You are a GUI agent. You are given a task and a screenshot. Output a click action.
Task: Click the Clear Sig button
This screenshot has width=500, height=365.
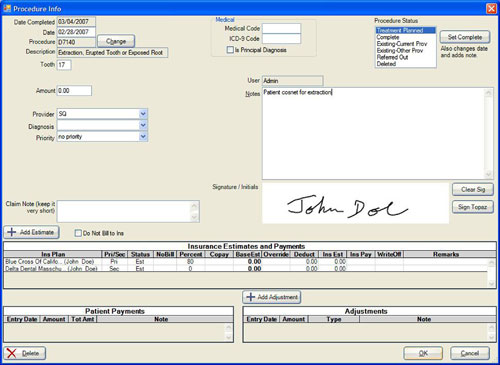(x=473, y=189)
